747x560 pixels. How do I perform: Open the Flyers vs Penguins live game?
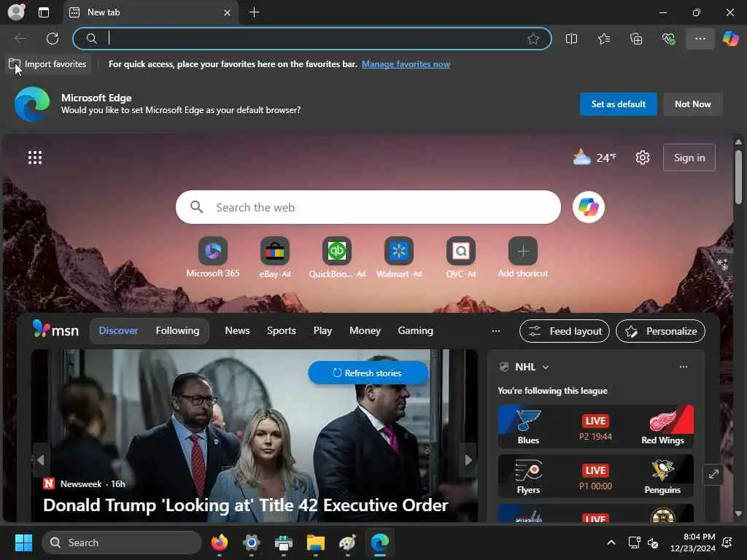[x=595, y=475]
